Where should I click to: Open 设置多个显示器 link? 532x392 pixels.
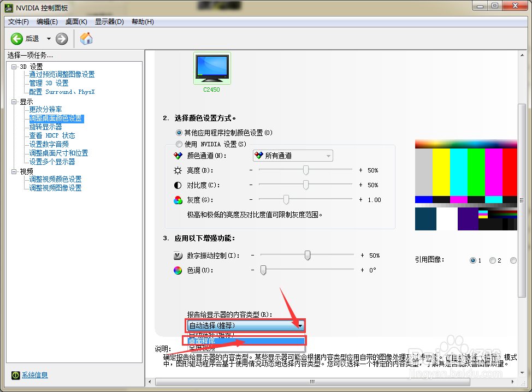[52, 162]
